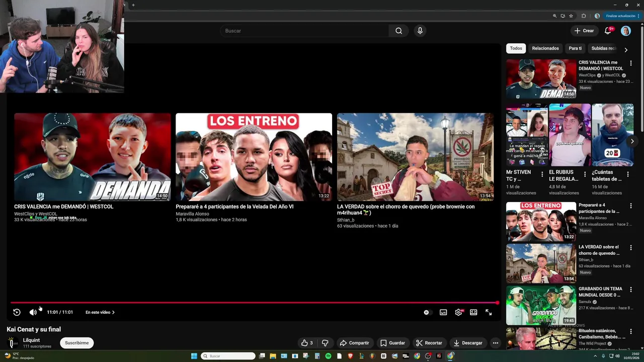
Task: Open sidebar GRABANDO UN TEMA MUNDIAL thumbnail
Action: [541, 305]
